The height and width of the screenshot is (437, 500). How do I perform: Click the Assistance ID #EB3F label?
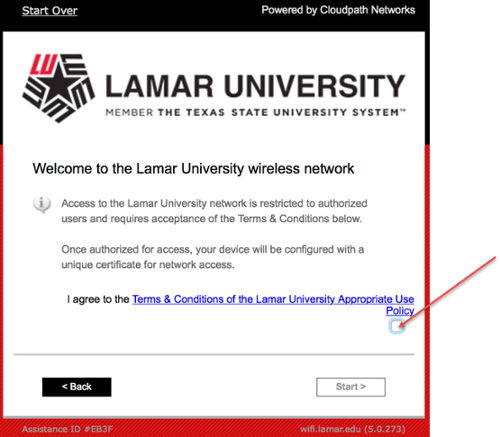click(67, 429)
